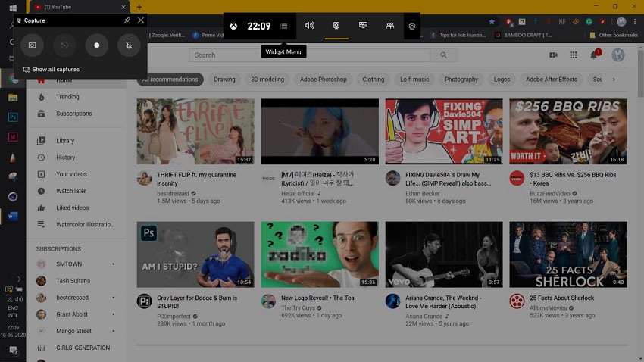Open the Watch later playlist
Screen dimensions: 644x362
[70, 191]
